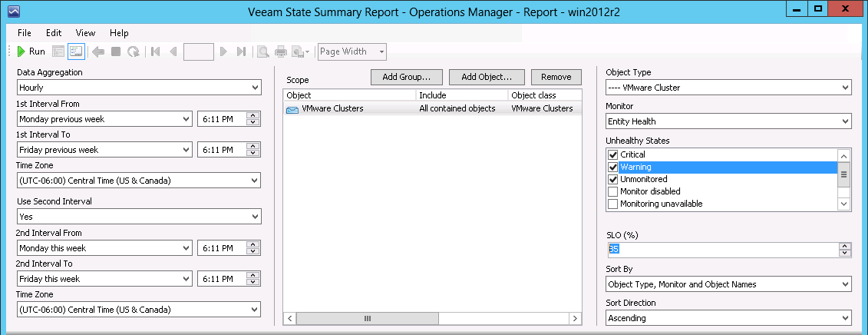Click the stop rendering icon
This screenshot has width=868, height=335.
point(116,51)
